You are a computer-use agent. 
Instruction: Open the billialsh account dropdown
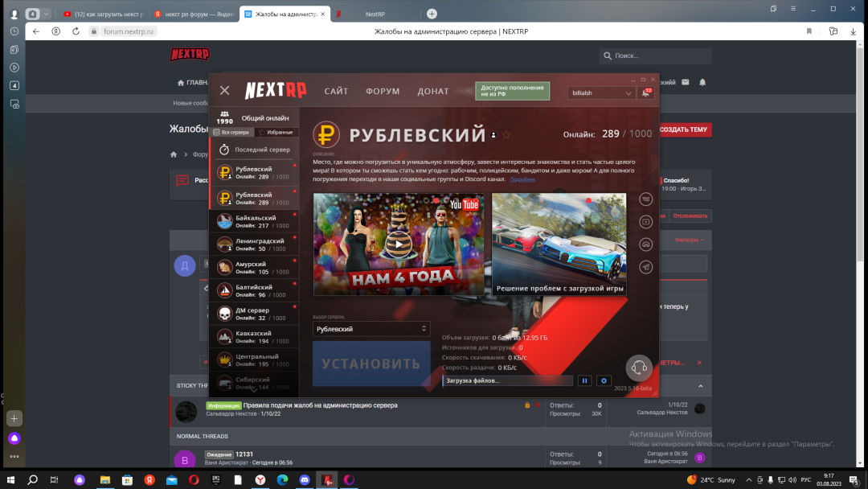[601, 93]
